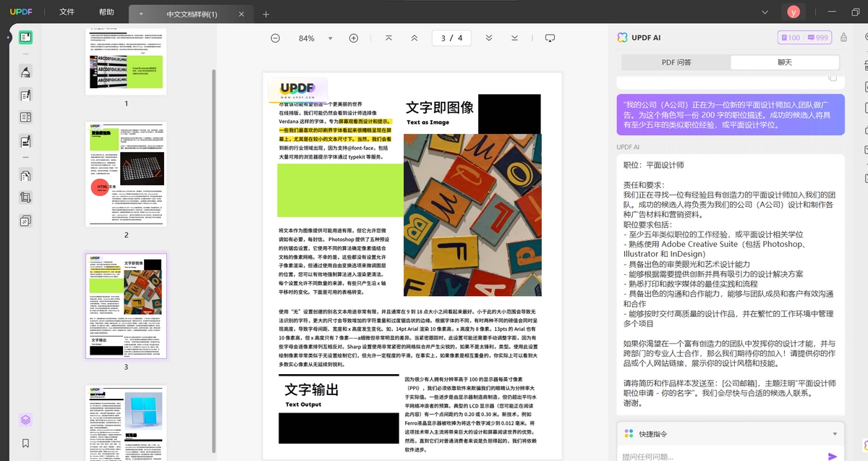The image size is (868, 461).
Task: Open the Edit PDF tool
Action: (25, 95)
